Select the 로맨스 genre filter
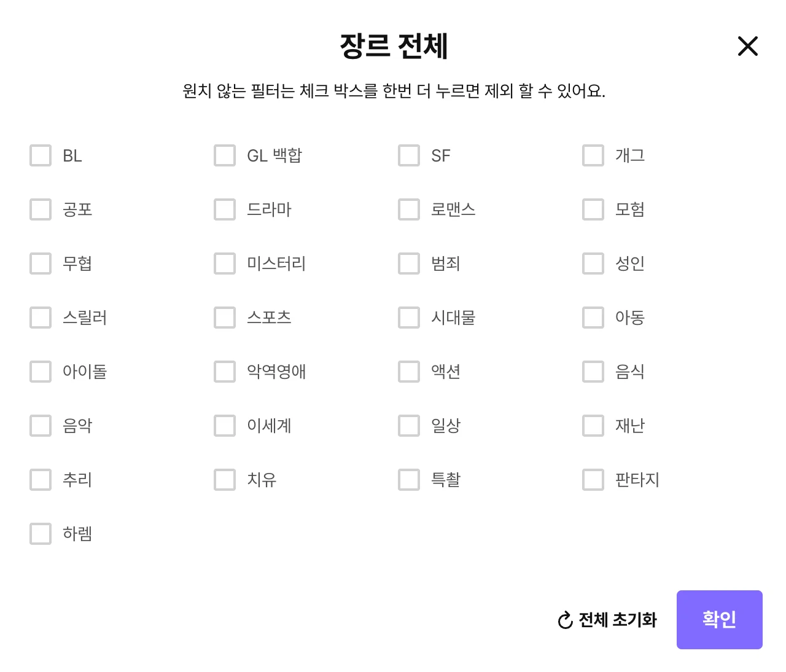786x672 pixels. [408, 209]
